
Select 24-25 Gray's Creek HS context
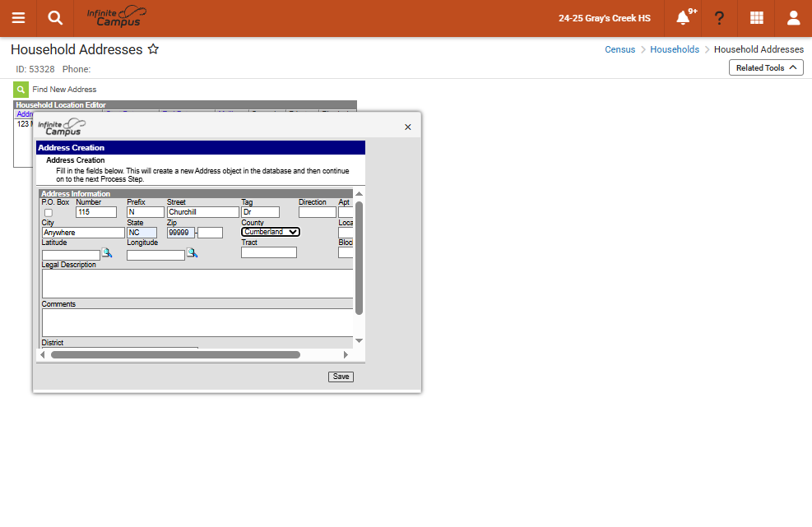click(x=605, y=18)
